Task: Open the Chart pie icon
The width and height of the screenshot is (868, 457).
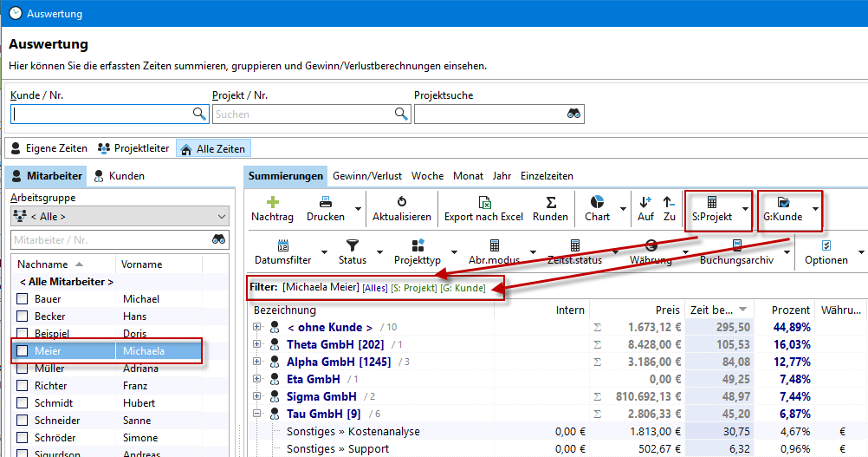Action: [x=597, y=202]
